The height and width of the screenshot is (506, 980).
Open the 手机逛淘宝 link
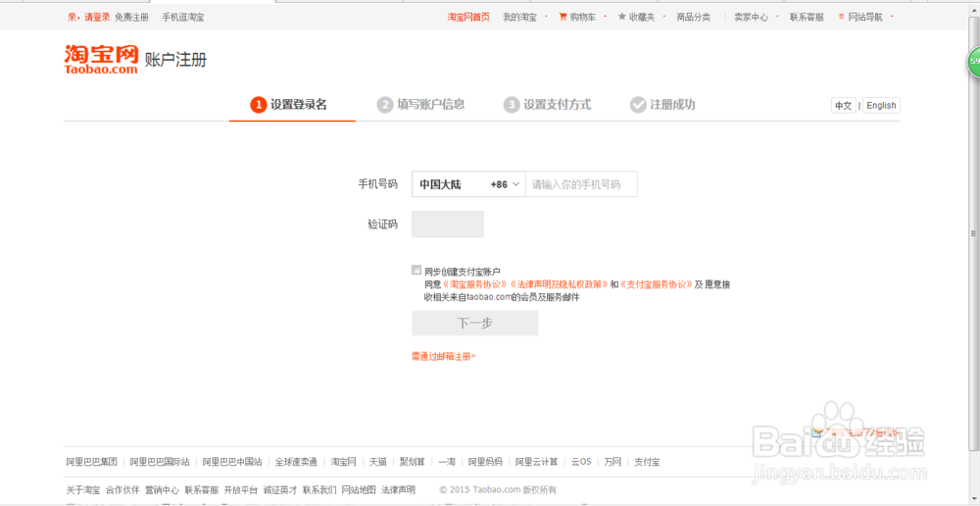pos(182,18)
